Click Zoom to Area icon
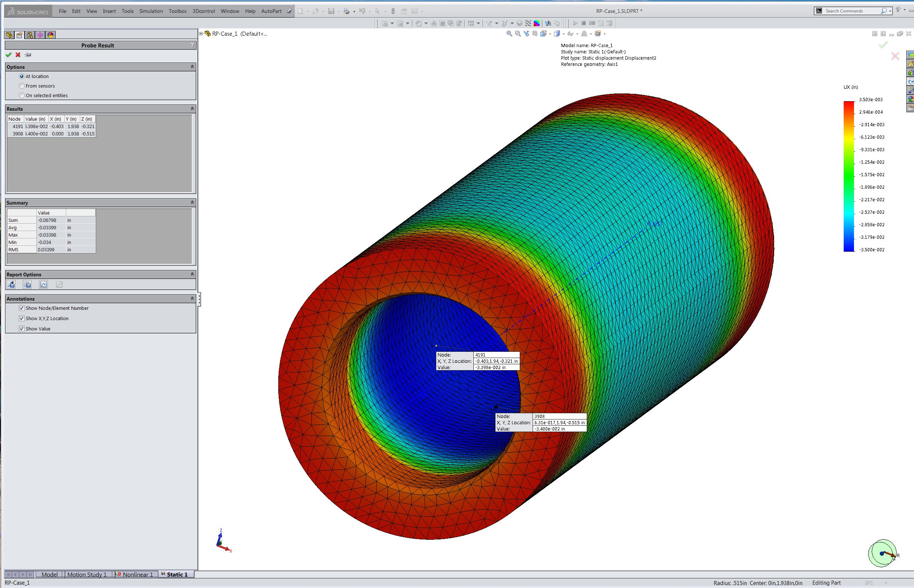The image size is (914, 588). pyautogui.click(x=518, y=33)
